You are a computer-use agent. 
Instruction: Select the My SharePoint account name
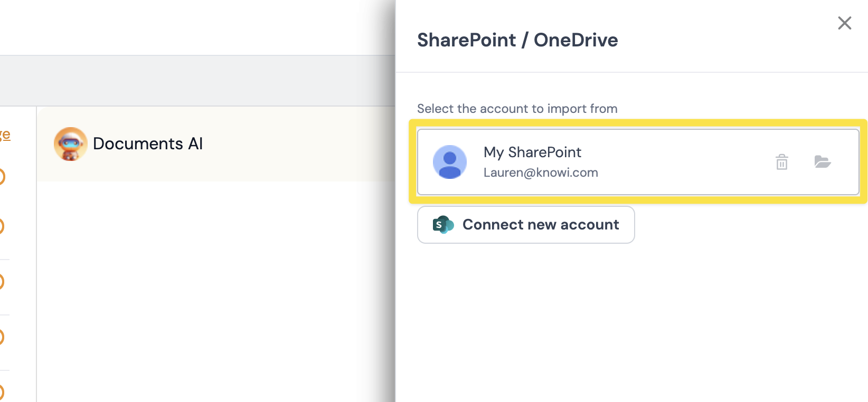tap(532, 152)
